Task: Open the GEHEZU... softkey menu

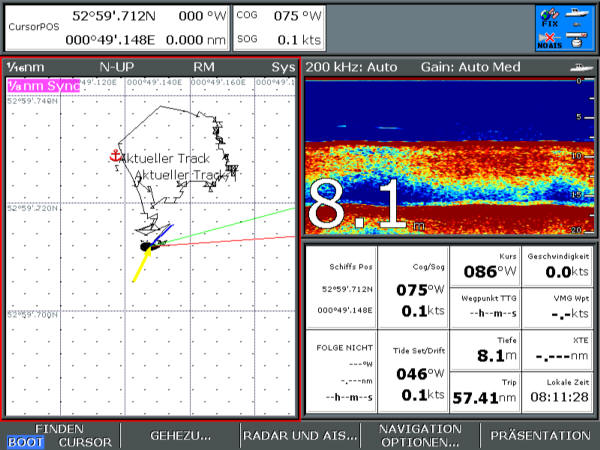Action: (180, 435)
